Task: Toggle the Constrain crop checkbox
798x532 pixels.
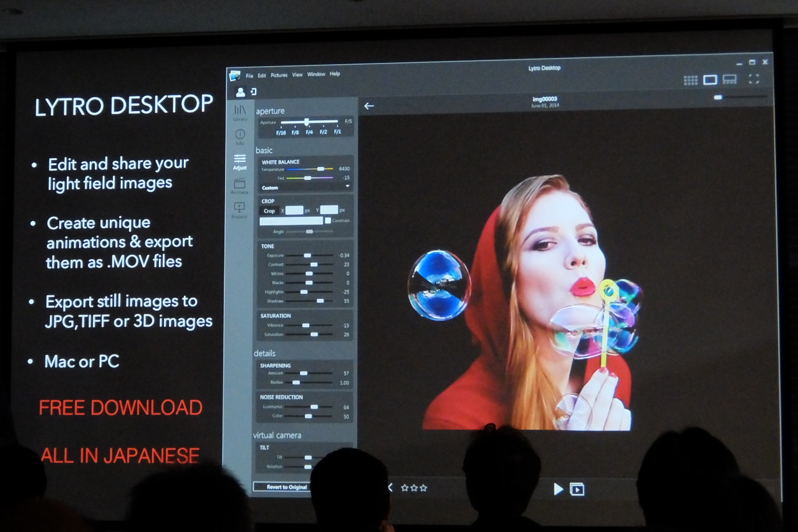Action: (x=328, y=221)
